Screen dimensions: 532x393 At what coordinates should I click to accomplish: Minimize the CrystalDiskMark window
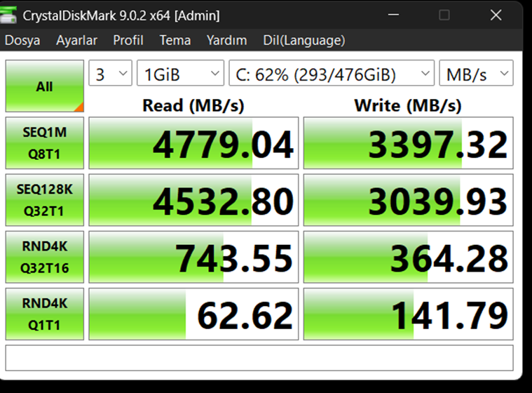pyautogui.click(x=393, y=15)
